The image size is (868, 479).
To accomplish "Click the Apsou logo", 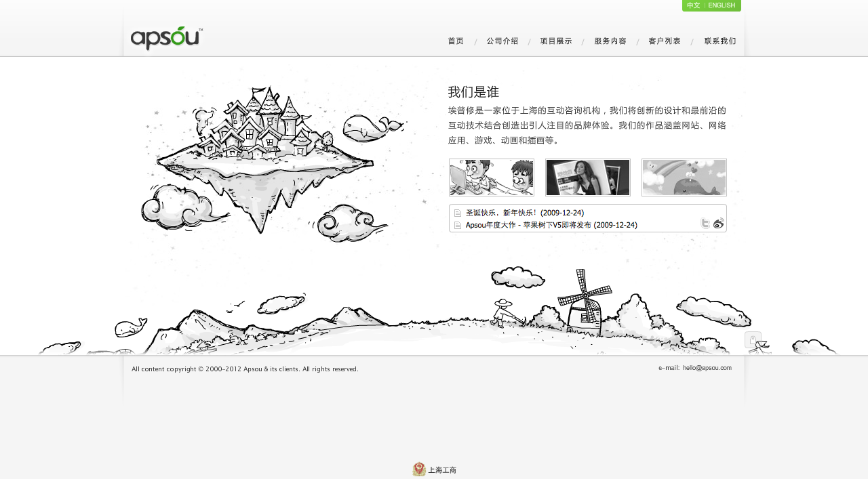I will [167, 39].
